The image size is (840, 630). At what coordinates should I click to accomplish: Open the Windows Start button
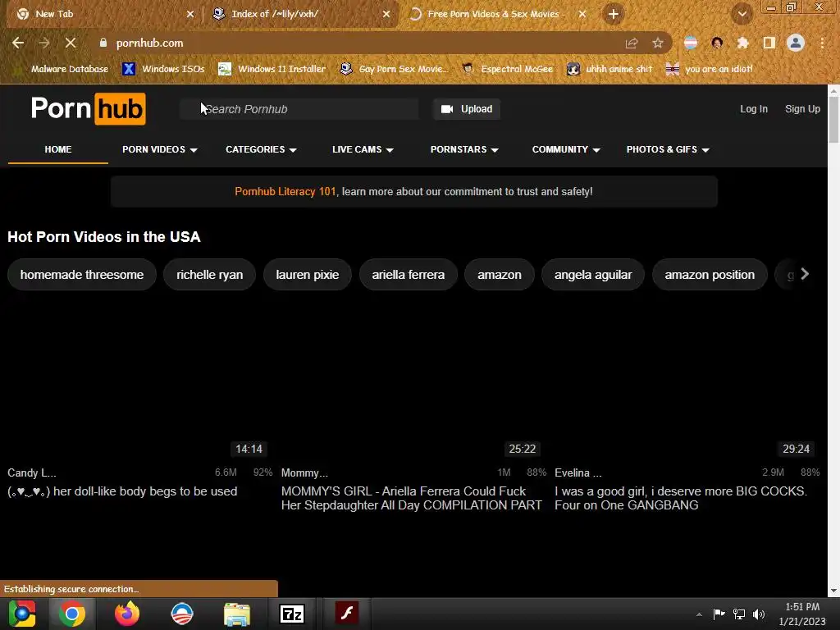tap(22, 614)
